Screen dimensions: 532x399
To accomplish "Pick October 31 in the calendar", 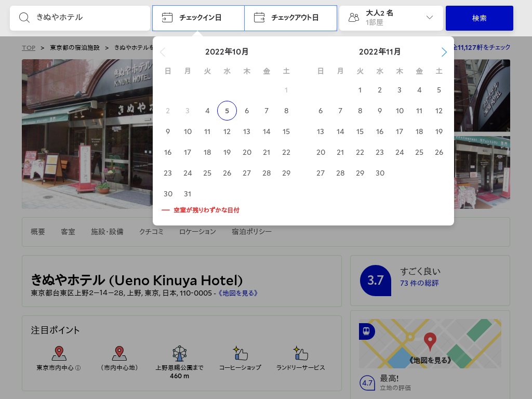I will [188, 194].
